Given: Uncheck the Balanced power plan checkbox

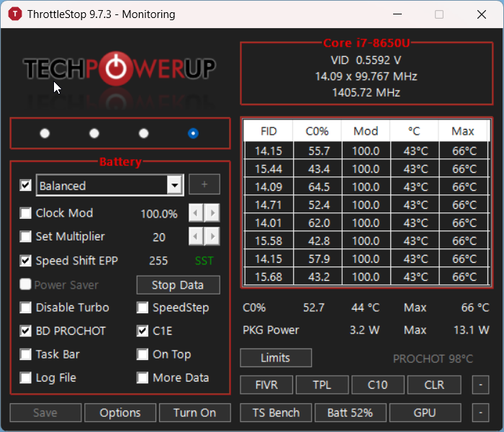Looking at the screenshot, I should pyautogui.click(x=25, y=185).
